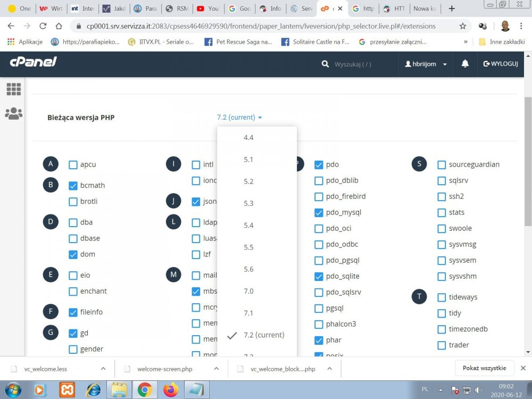Switch to the YouTube browser tab
This screenshot has width=532, height=399.
(x=209, y=9)
